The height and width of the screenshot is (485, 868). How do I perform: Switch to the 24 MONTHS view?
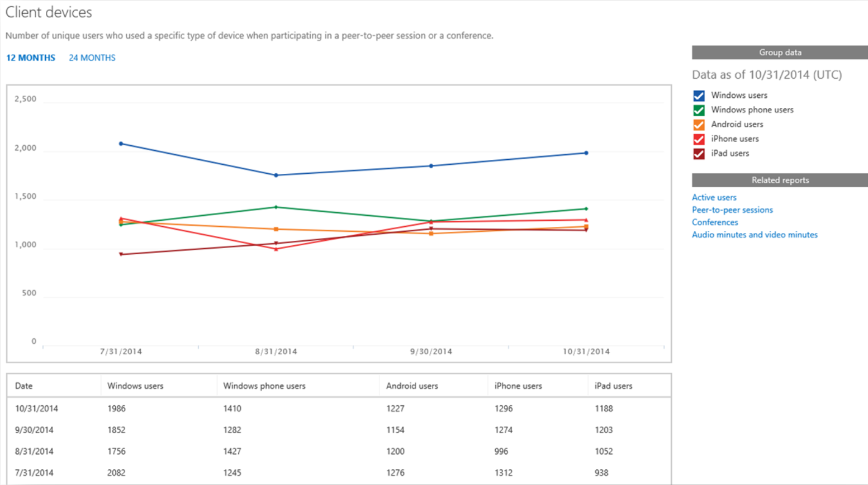(x=92, y=58)
